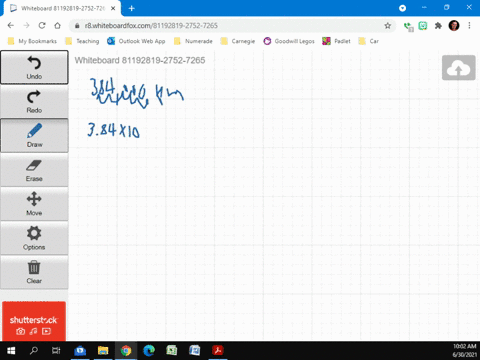The height and width of the screenshot is (360, 480).
Task: Bookmark this page with star icon
Action: pos(387,26)
